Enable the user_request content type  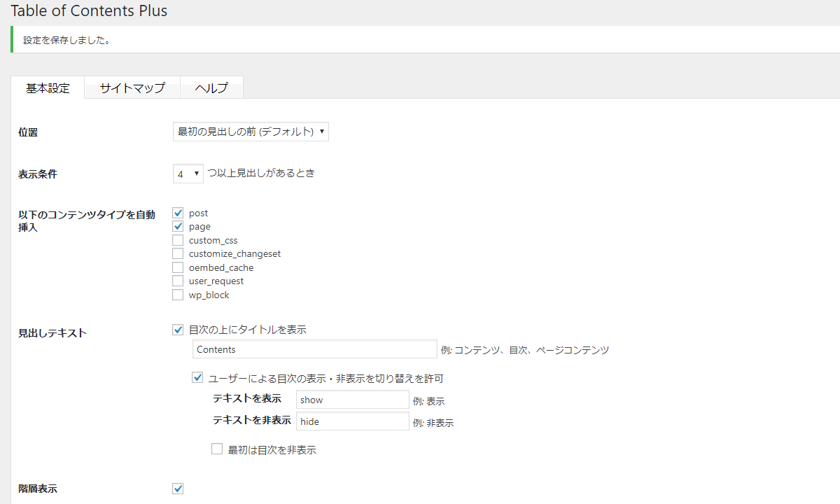click(178, 281)
